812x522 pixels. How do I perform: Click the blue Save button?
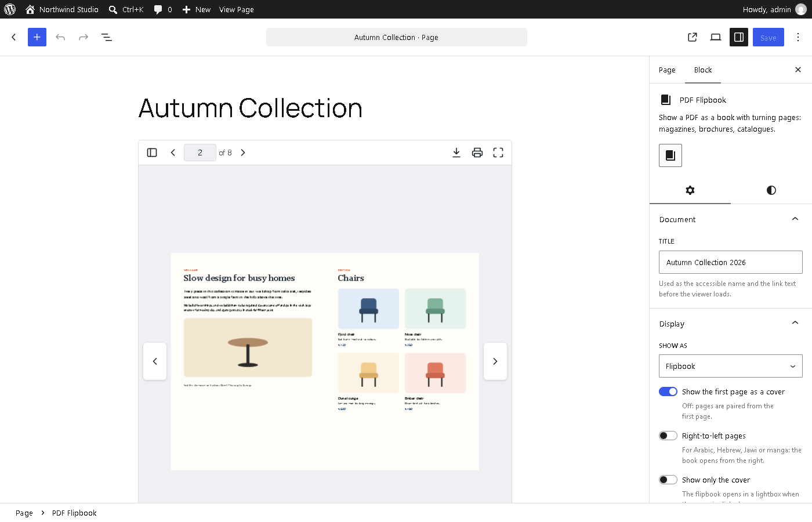(x=768, y=37)
